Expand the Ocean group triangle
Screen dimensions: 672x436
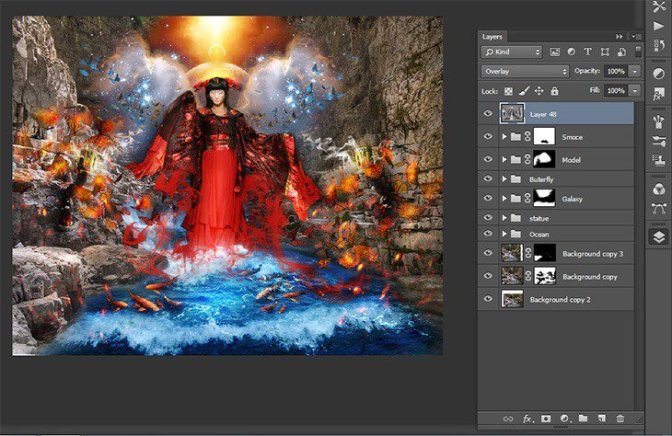504,234
